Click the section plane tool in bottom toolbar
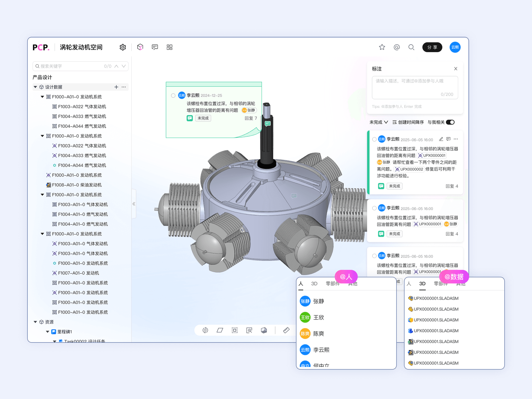The height and width of the screenshot is (399, 532). click(220, 330)
